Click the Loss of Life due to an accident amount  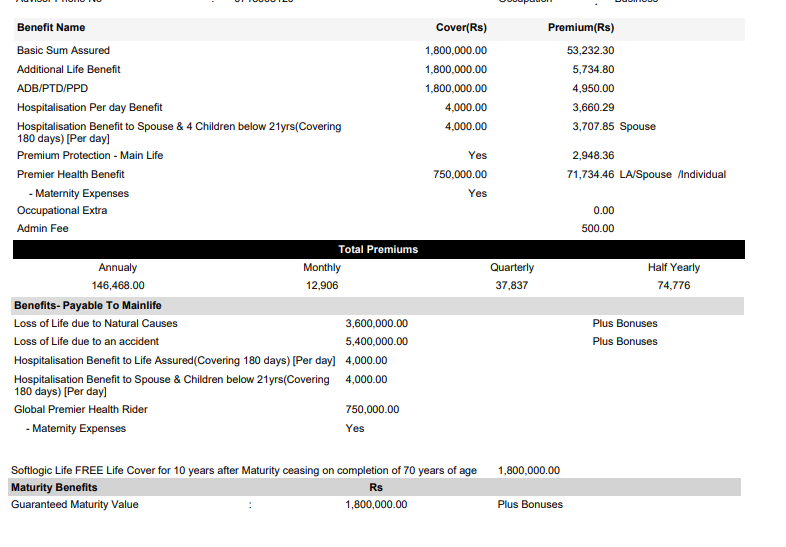coord(376,341)
